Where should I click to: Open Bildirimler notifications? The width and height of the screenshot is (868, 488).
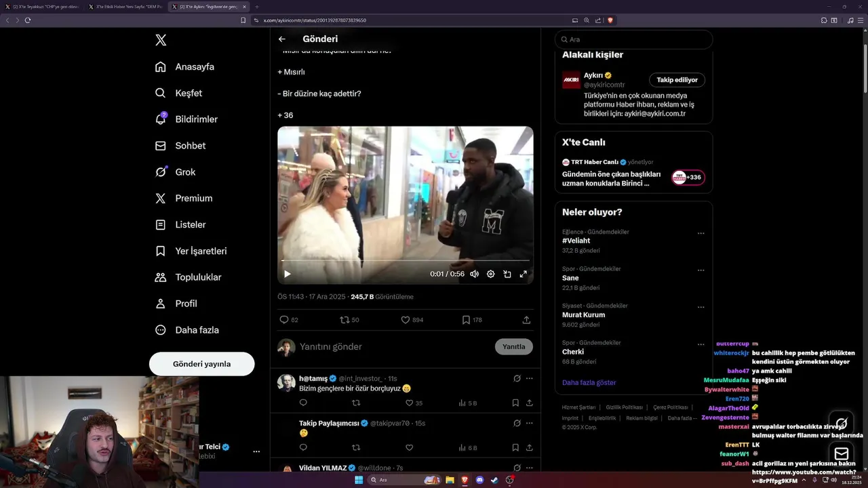[186, 119]
